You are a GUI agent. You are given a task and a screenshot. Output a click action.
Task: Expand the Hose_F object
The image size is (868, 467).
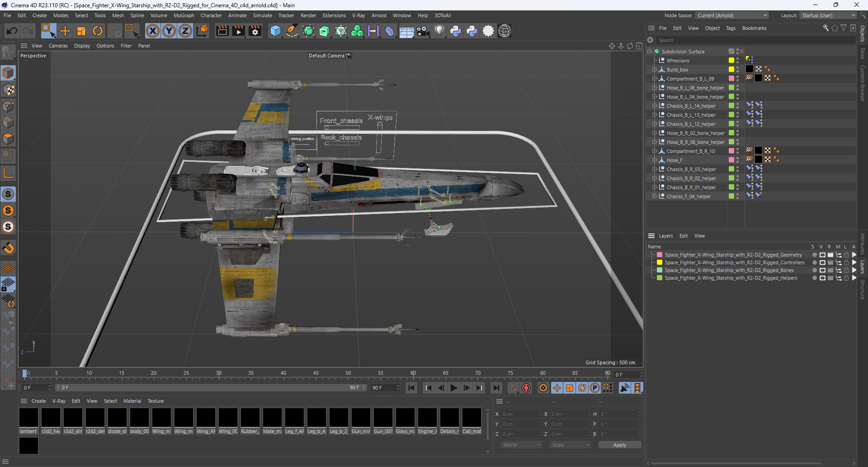654,160
